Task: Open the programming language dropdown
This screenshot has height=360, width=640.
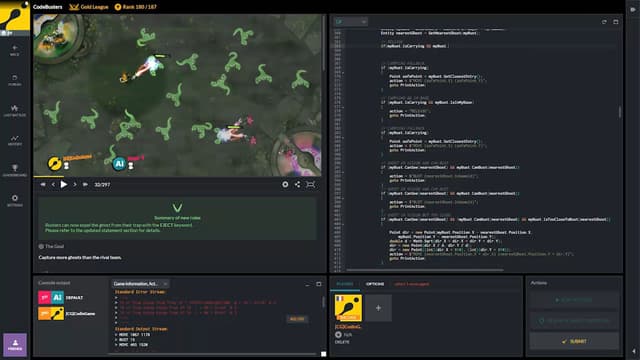Action: point(351,22)
